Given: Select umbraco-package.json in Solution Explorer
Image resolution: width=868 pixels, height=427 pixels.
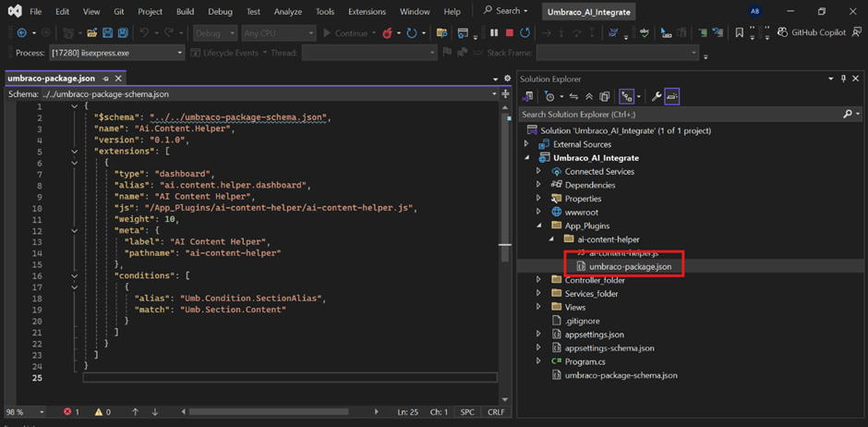Looking at the screenshot, I should click(x=630, y=267).
